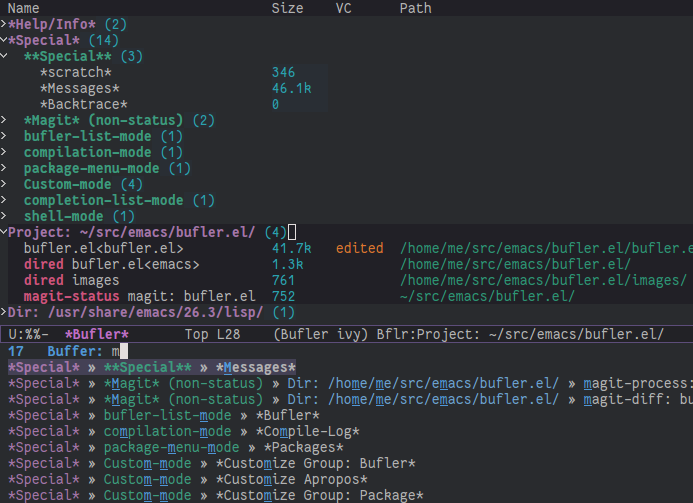Select *Customize Group: Bufler* ivy candidate

click(211, 463)
